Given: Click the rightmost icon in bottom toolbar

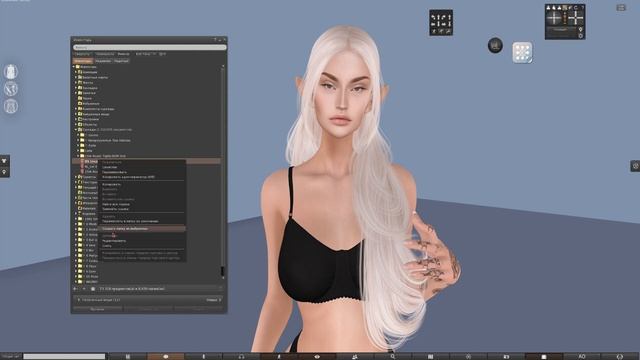Looking at the screenshot, I should click(620, 356).
